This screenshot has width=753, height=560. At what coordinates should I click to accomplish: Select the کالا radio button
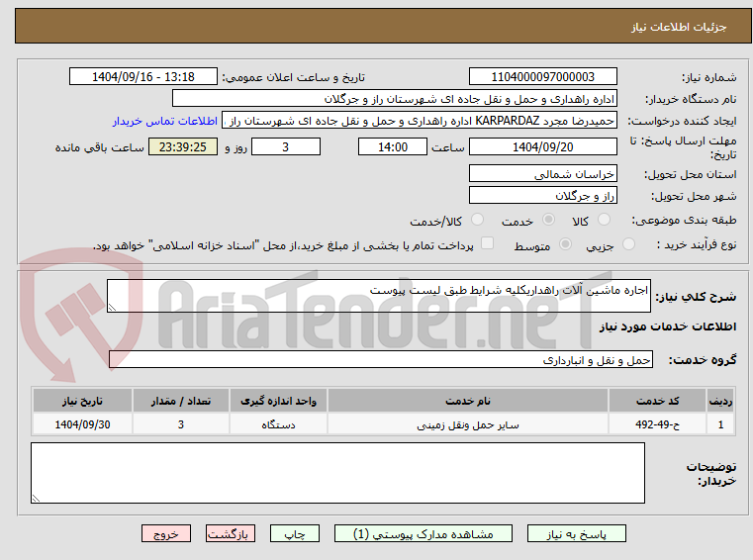(x=604, y=220)
